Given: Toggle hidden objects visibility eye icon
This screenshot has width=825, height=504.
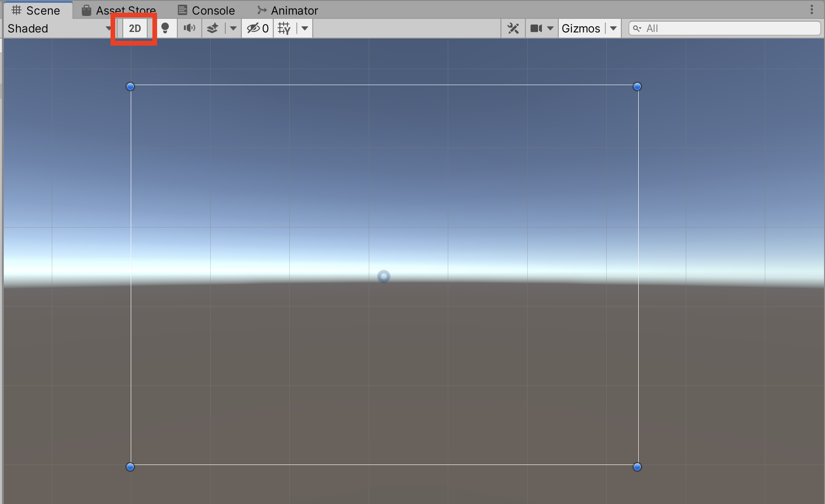Looking at the screenshot, I should [257, 29].
